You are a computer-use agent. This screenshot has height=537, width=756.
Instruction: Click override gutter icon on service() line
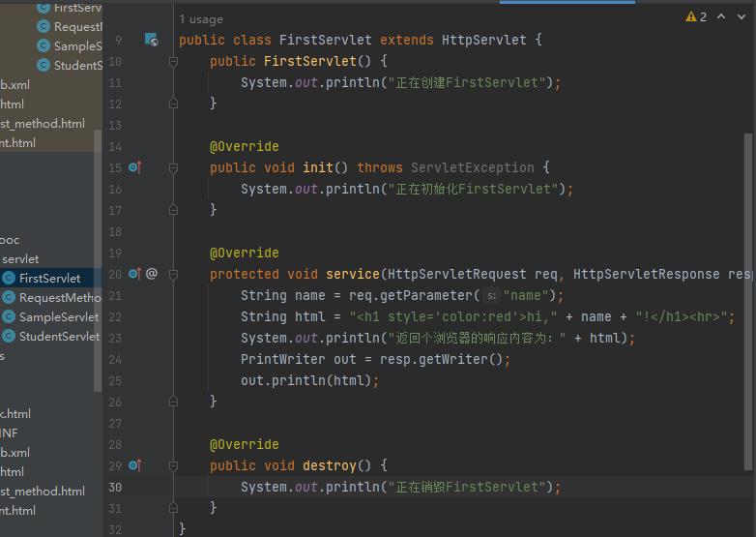(x=134, y=274)
